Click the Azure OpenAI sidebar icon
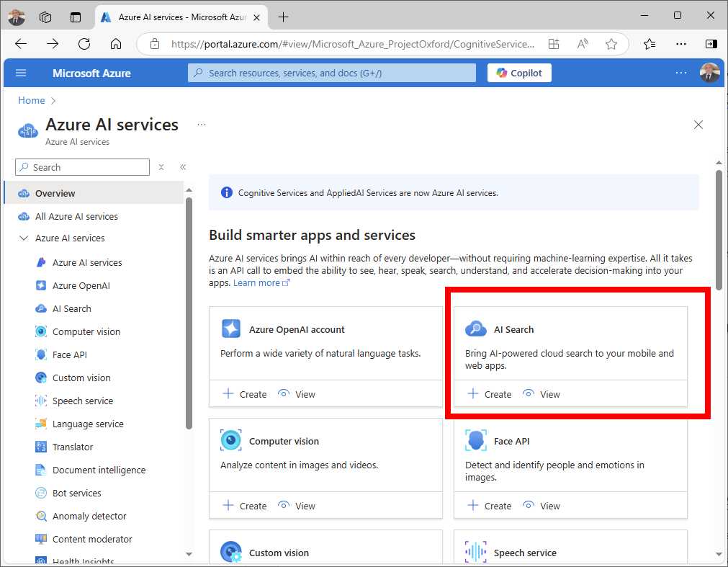Image resolution: width=728 pixels, height=567 pixels. [41, 285]
